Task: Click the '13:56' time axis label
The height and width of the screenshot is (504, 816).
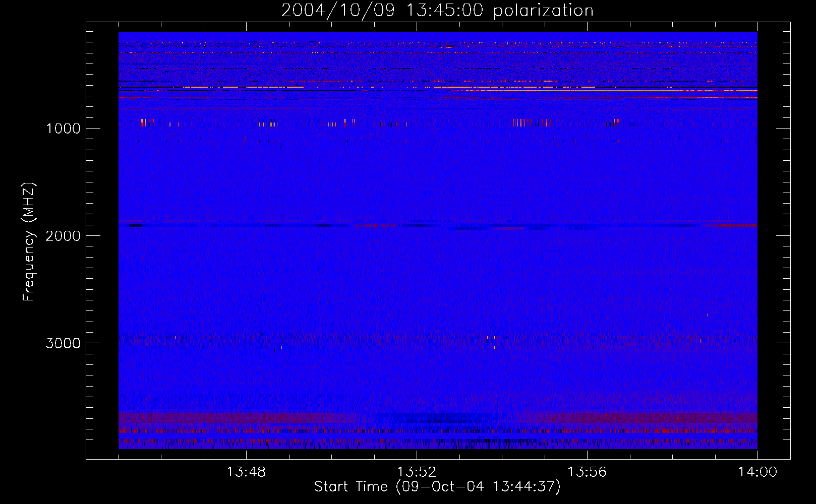Action: tap(587, 472)
